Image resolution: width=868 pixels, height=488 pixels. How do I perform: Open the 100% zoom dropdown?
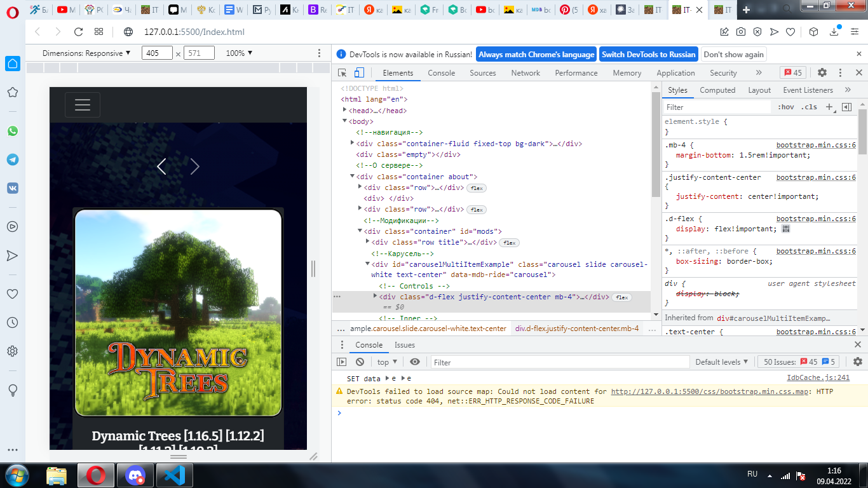(x=239, y=53)
